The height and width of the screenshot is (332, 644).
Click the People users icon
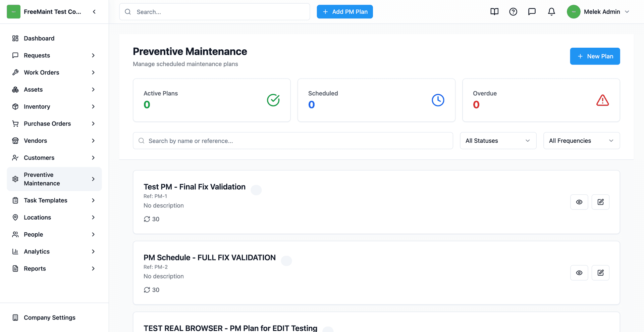(x=15, y=234)
